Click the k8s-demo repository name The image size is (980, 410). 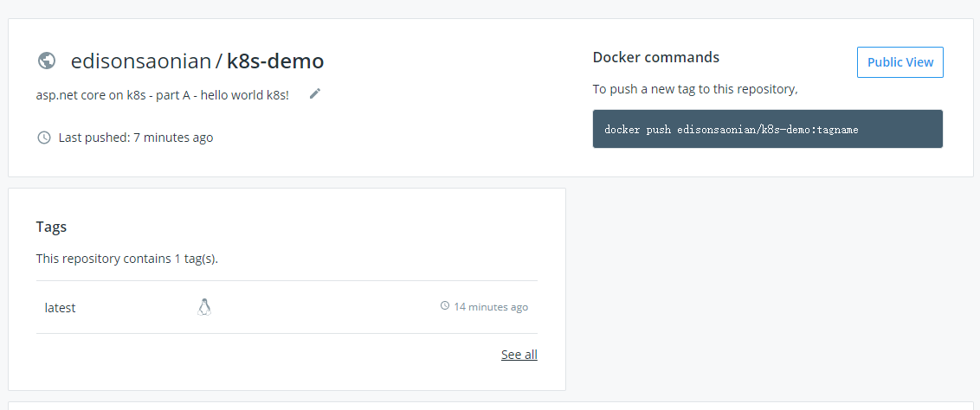pyautogui.click(x=275, y=61)
